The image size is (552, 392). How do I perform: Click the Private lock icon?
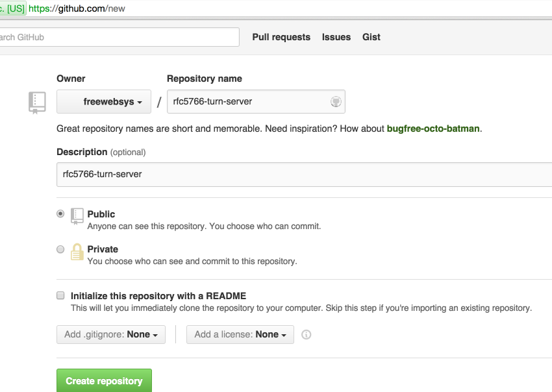tap(77, 252)
